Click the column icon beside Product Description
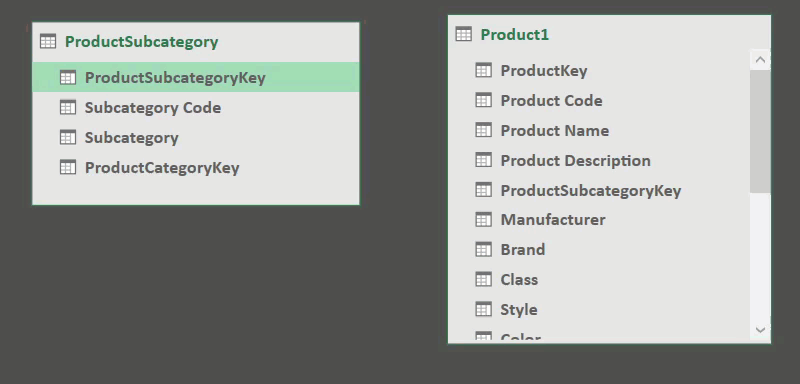 484,160
